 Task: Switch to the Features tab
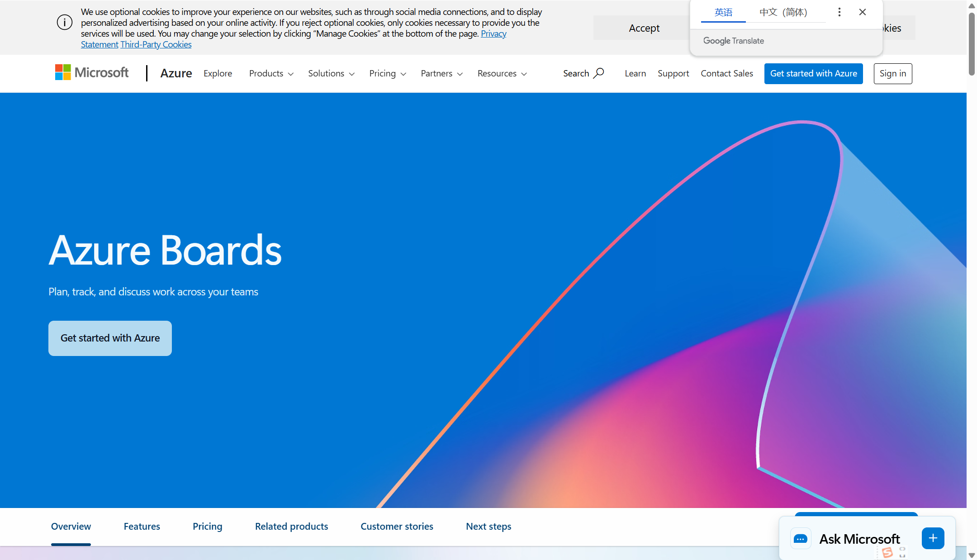pos(142,526)
